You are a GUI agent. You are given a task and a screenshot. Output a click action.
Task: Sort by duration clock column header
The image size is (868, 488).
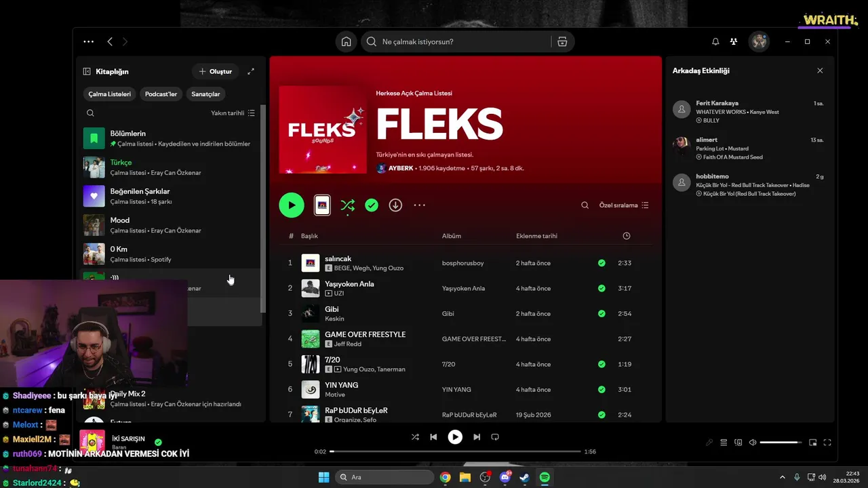click(x=627, y=236)
